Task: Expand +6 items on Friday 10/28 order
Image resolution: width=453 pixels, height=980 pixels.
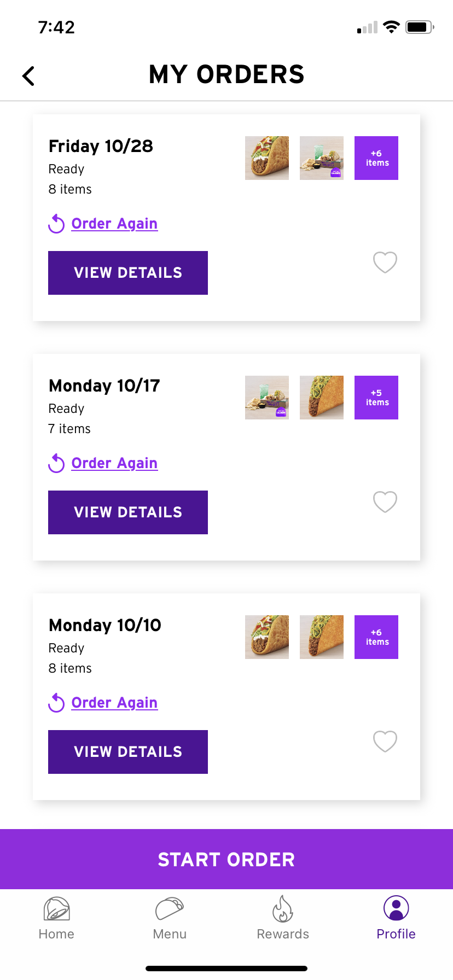Action: coord(376,158)
